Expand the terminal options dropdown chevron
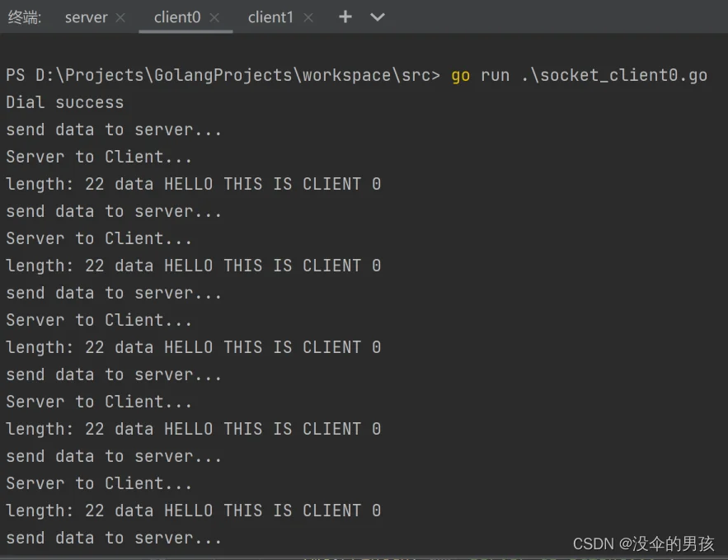This screenshot has height=560, width=728. pos(377,17)
